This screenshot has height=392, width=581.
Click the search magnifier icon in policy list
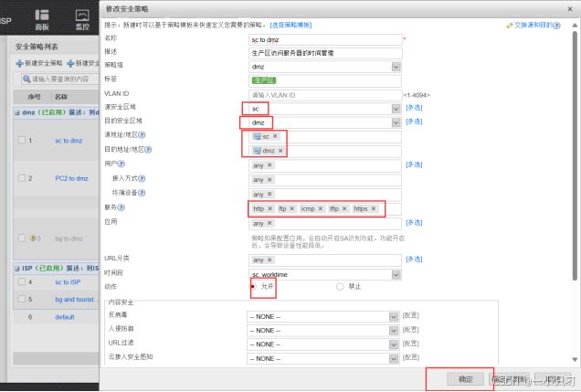click(x=26, y=79)
